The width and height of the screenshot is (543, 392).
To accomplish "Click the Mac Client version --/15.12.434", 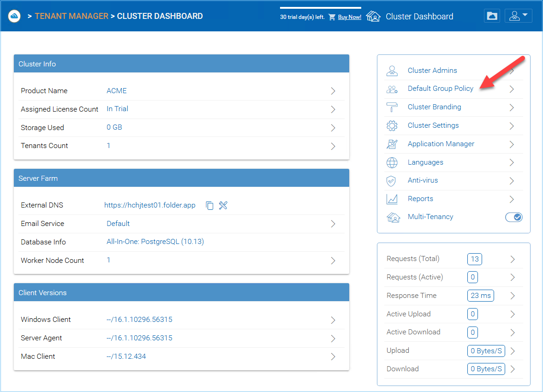I will (126, 356).
